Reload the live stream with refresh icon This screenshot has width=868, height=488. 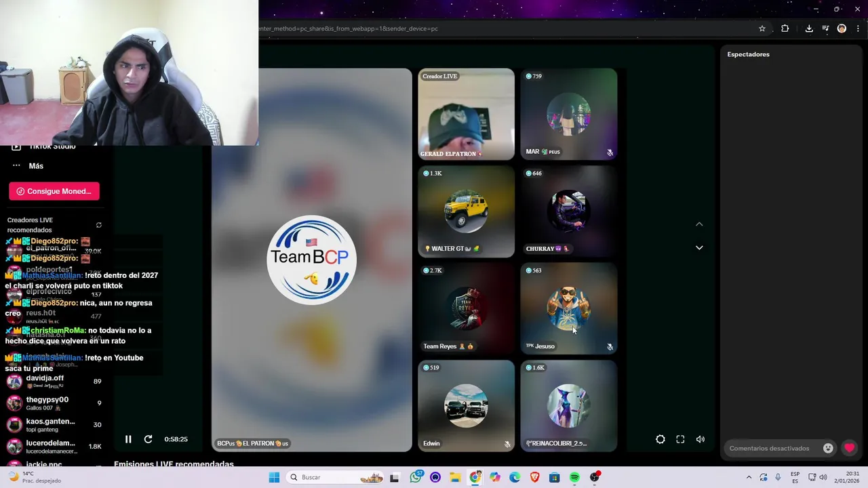coord(148,439)
